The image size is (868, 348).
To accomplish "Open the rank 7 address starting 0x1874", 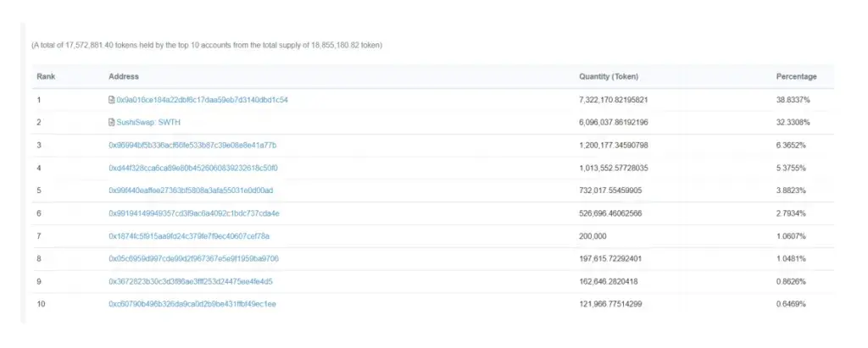I will [x=189, y=236].
